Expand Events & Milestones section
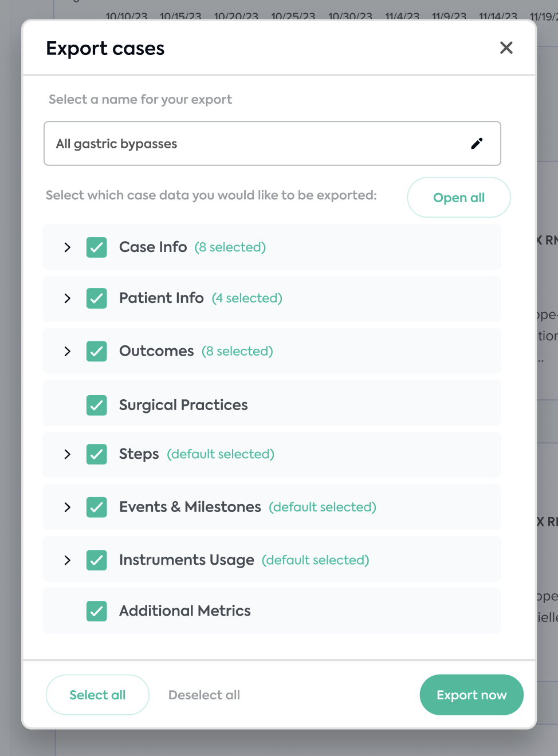 [x=68, y=507]
